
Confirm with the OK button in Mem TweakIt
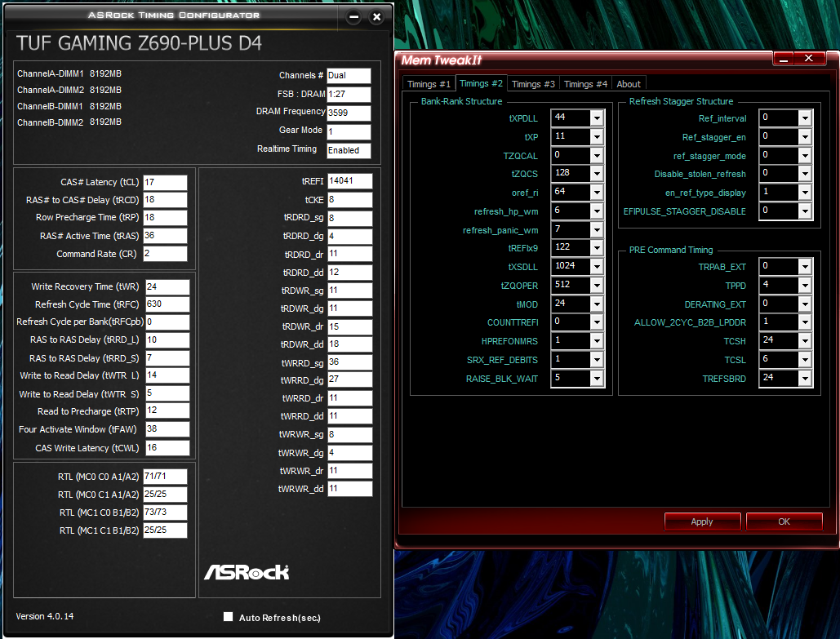(x=784, y=521)
